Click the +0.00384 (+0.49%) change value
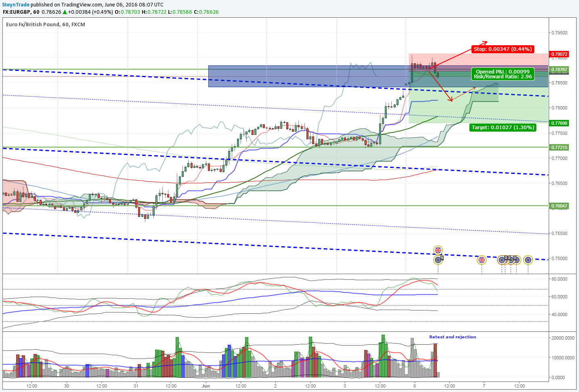 [x=90, y=12]
